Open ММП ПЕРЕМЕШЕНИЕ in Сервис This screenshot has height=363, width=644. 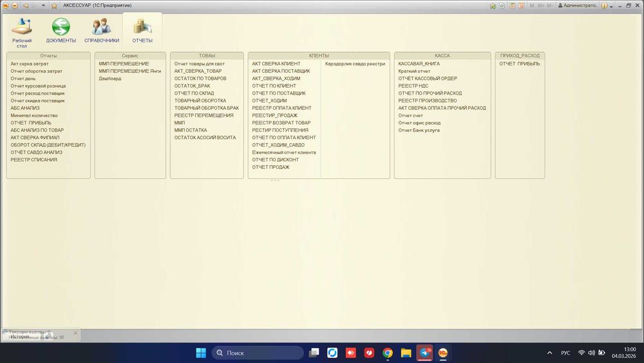[x=124, y=64]
